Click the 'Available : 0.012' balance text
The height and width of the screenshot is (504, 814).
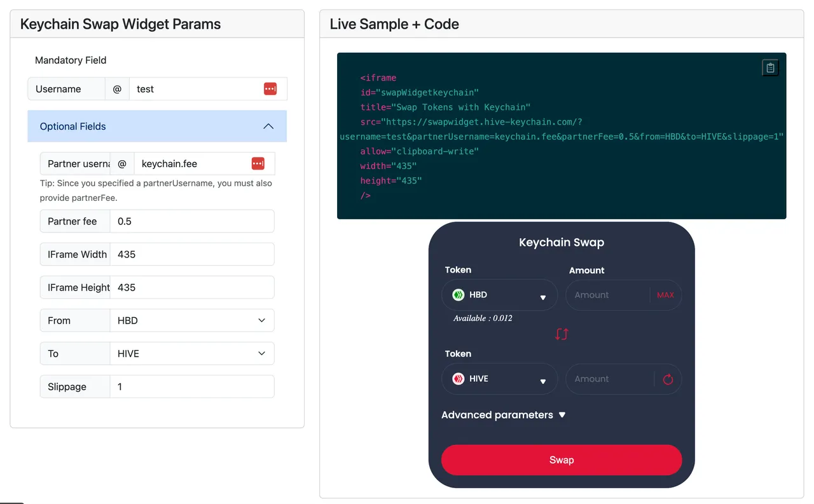tap(483, 318)
